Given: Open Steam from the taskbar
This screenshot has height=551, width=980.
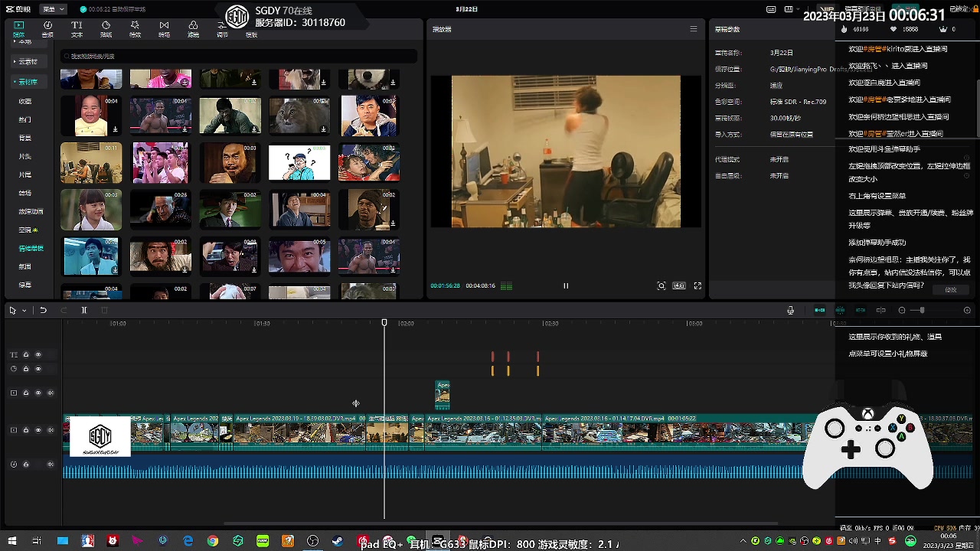Looking at the screenshot, I should [337, 541].
